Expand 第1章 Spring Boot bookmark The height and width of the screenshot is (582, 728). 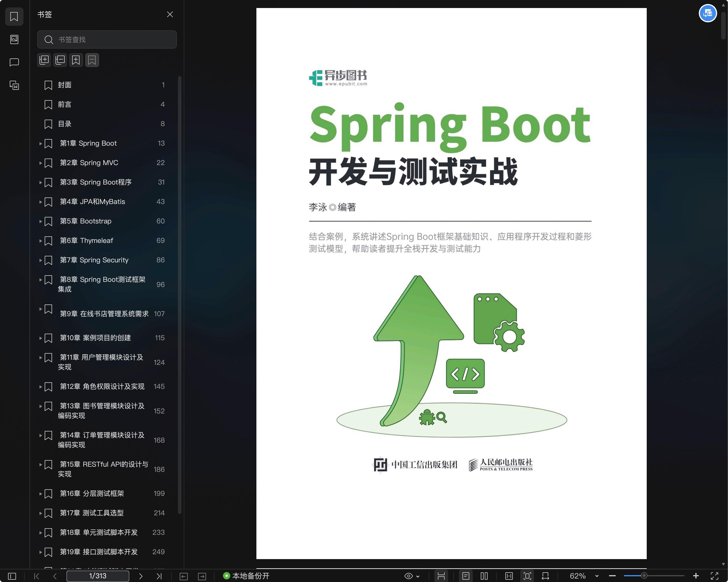click(41, 143)
